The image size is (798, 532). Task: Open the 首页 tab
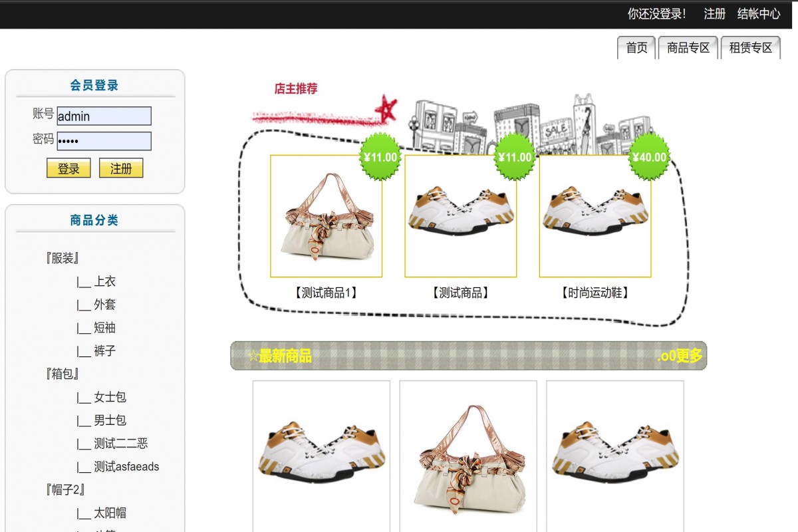pos(636,48)
